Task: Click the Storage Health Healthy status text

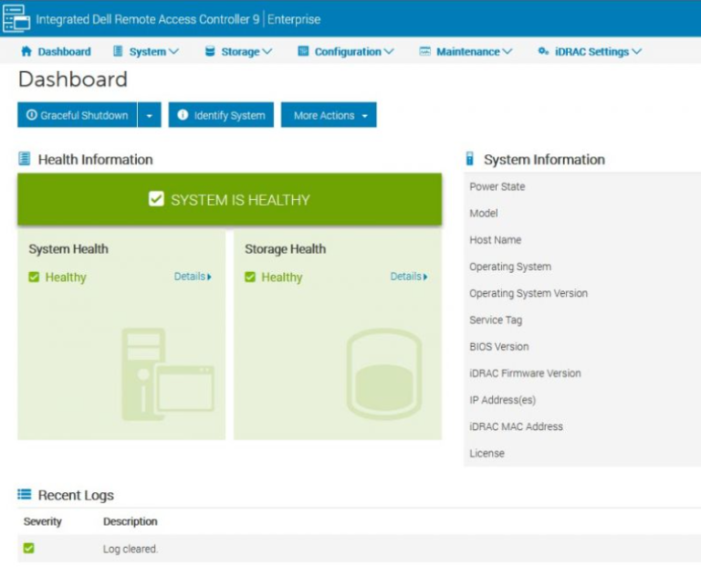Action: coord(282,278)
